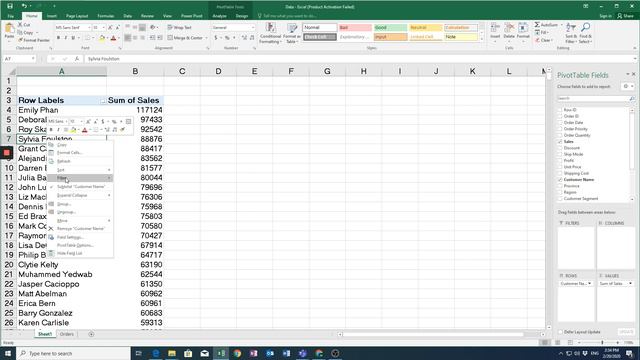Choose Field Settings from context menu
The image size is (640, 360).
click(x=80, y=237)
